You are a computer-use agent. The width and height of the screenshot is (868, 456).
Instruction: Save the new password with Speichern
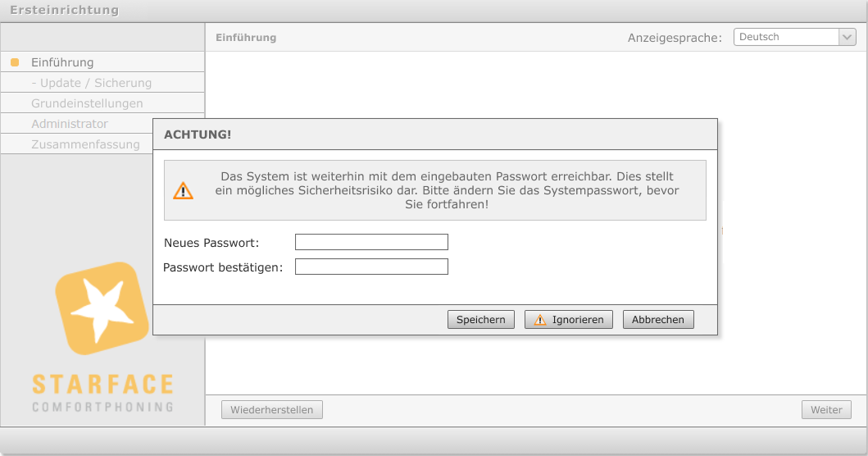tap(481, 320)
